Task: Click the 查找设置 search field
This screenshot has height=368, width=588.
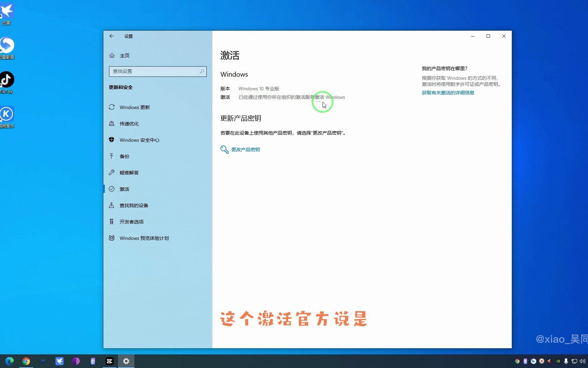Action: click(x=158, y=71)
